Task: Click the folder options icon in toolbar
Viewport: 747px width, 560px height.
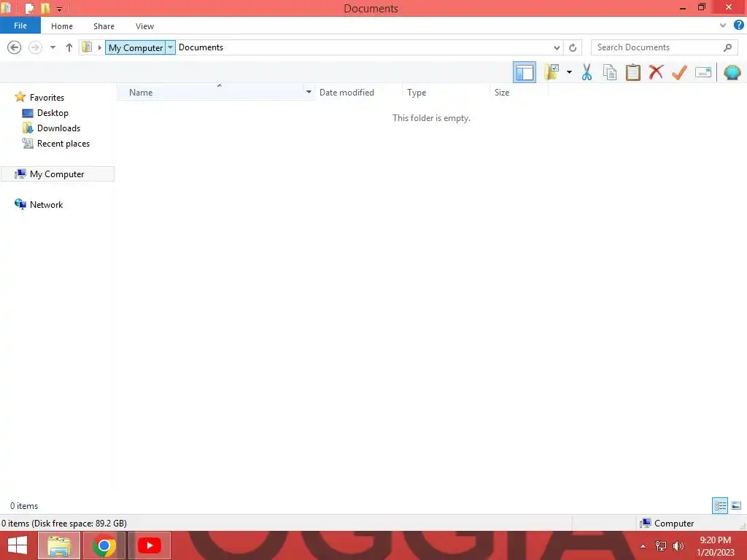Action: [x=551, y=72]
